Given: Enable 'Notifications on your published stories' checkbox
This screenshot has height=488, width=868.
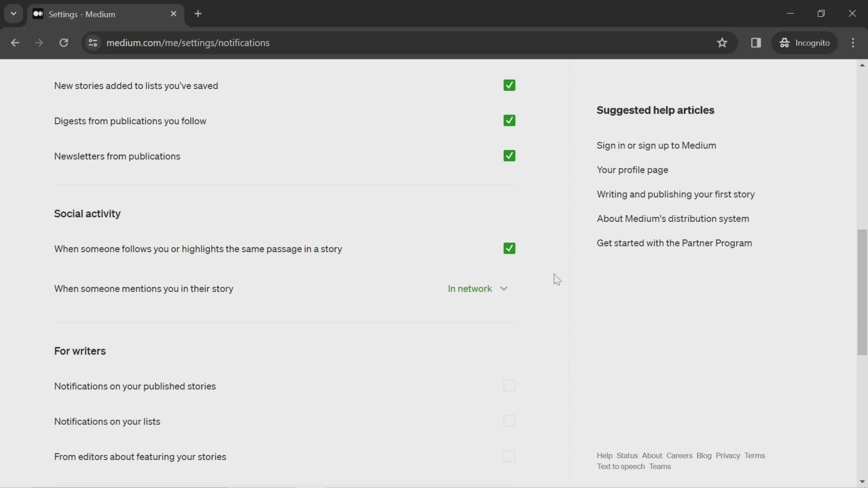Looking at the screenshot, I should tap(510, 386).
